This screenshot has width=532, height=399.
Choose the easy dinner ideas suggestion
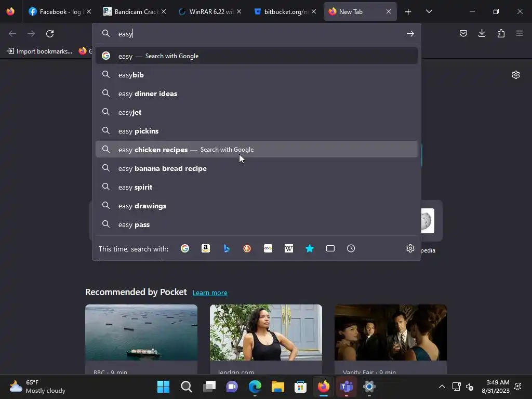257,94
